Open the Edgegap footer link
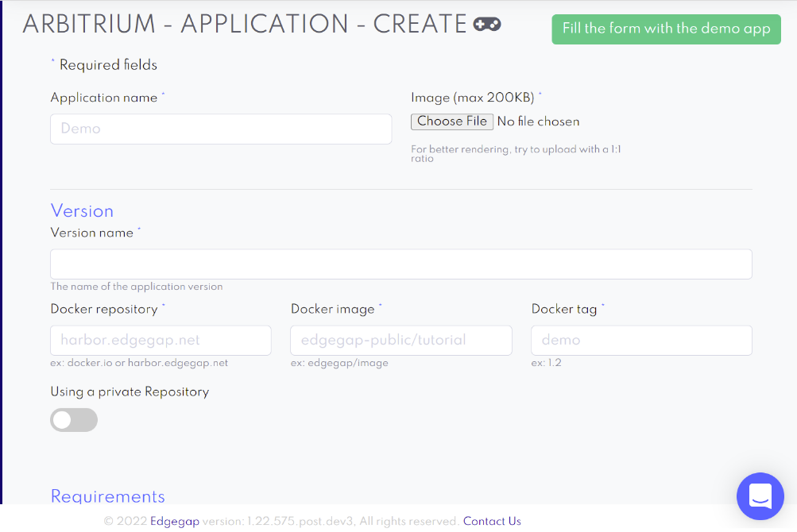 click(174, 521)
